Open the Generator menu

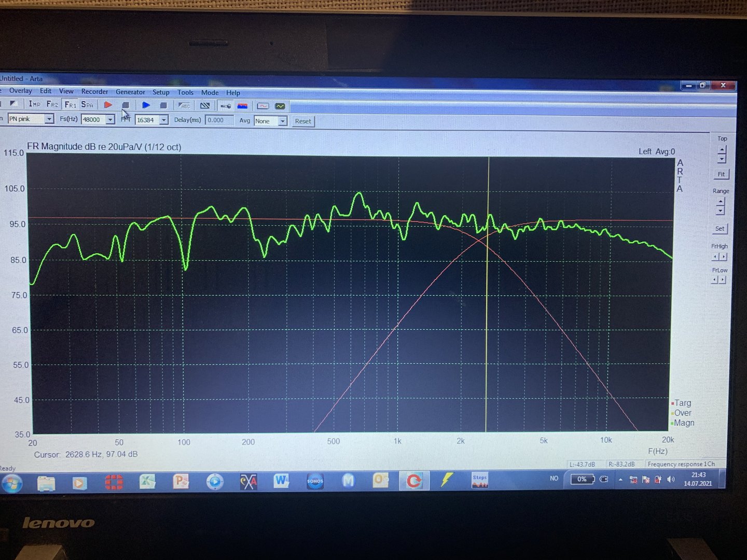(x=130, y=92)
